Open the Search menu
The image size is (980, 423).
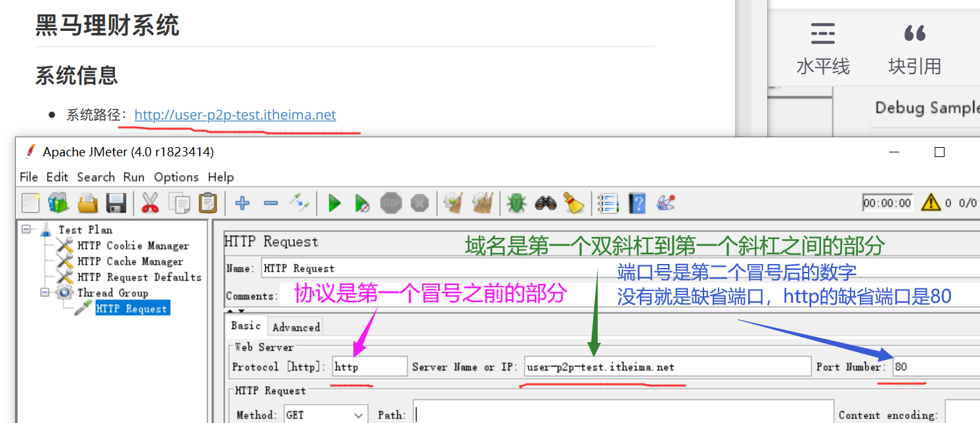tap(96, 177)
